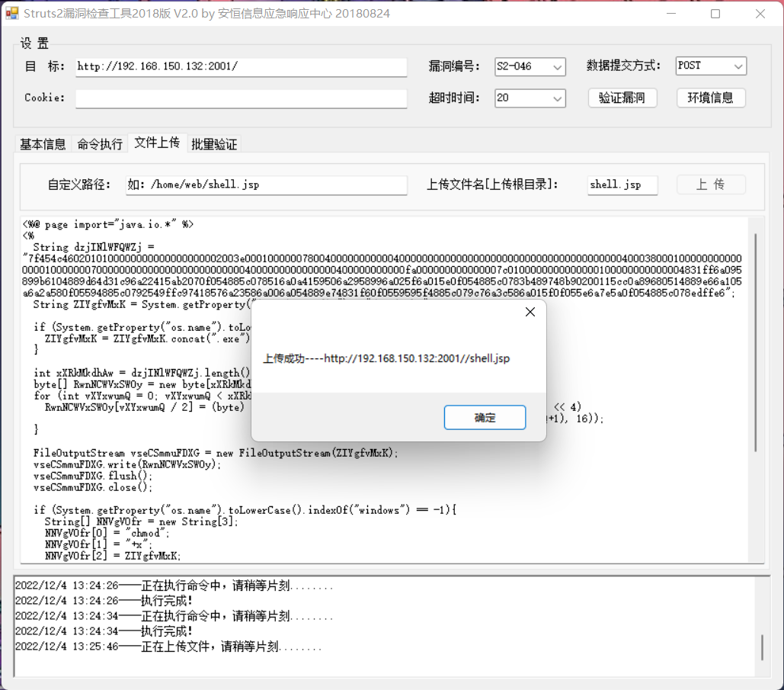Switch to the 批量验证 tab

(214, 144)
